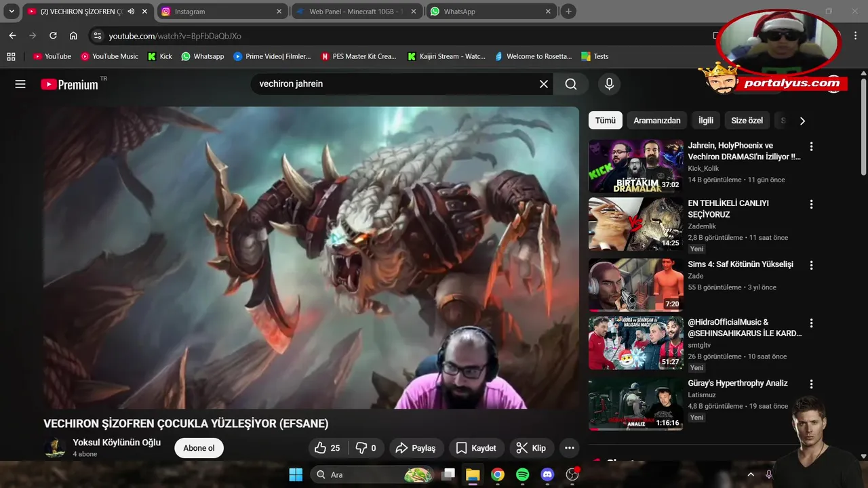The height and width of the screenshot is (488, 868).
Task: Open Güray's Hyperthrophy Analiz video title
Action: click(738, 383)
